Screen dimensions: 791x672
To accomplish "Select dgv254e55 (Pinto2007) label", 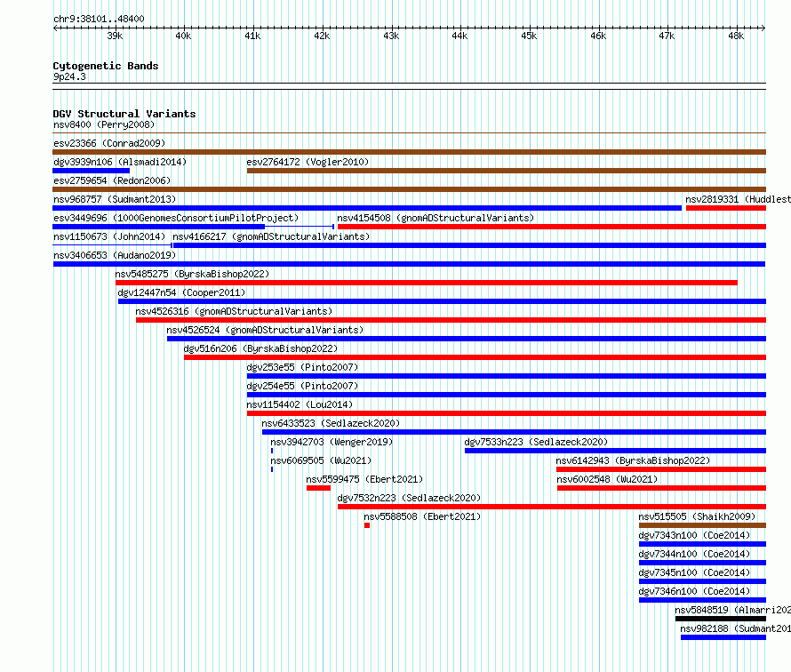I will coord(302,386).
